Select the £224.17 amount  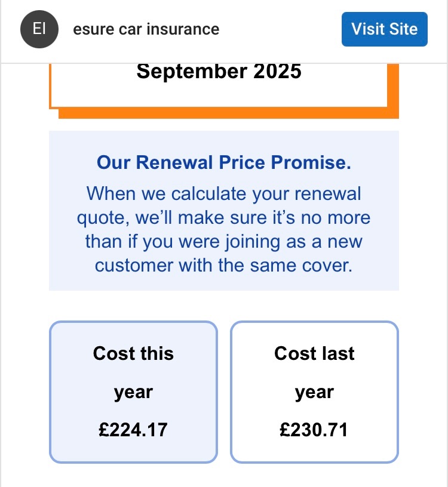tap(133, 430)
